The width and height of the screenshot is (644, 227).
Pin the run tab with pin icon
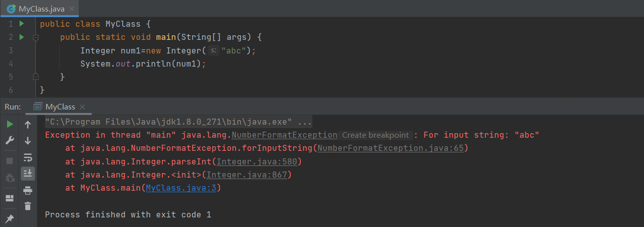click(x=10, y=218)
